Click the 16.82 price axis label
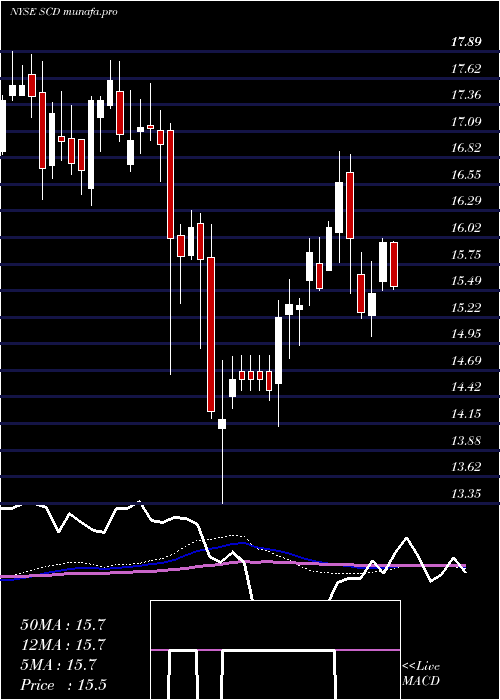The image size is (500, 700). click(x=466, y=148)
